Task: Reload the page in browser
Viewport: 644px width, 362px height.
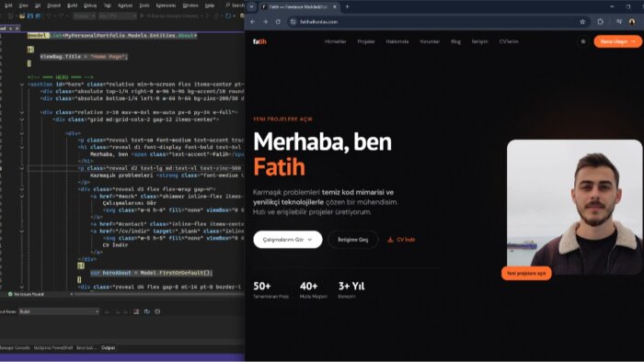Action: click(x=278, y=22)
